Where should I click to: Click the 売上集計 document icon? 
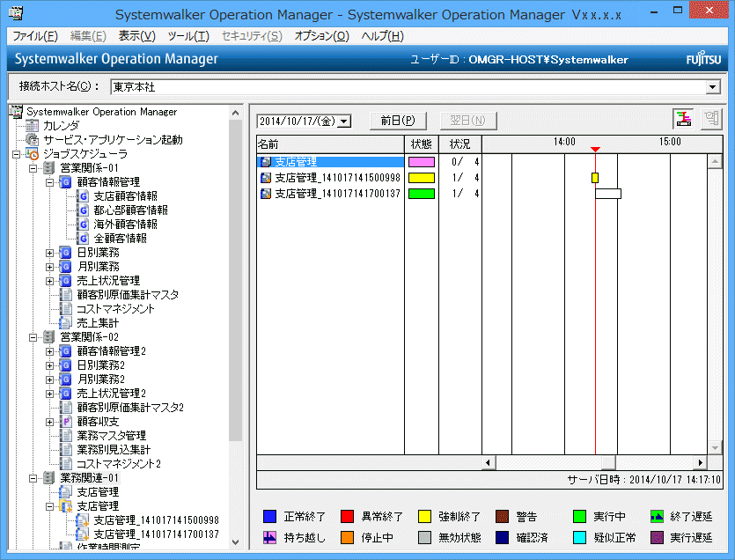tap(65, 322)
